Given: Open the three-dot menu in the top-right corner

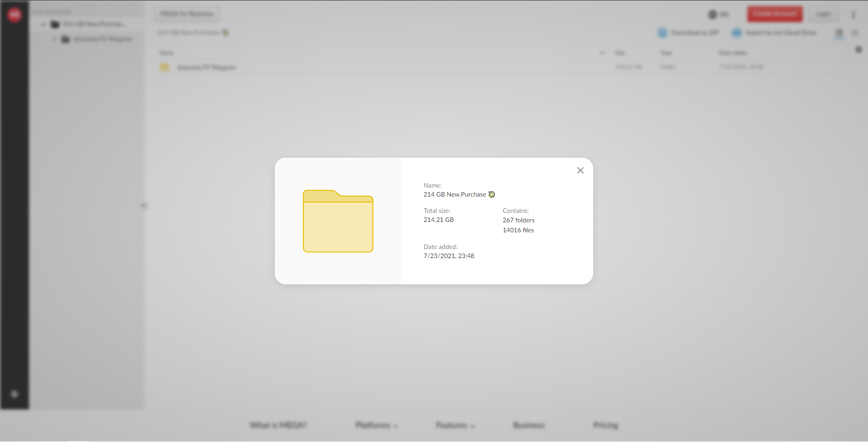Looking at the screenshot, I should click(854, 14).
